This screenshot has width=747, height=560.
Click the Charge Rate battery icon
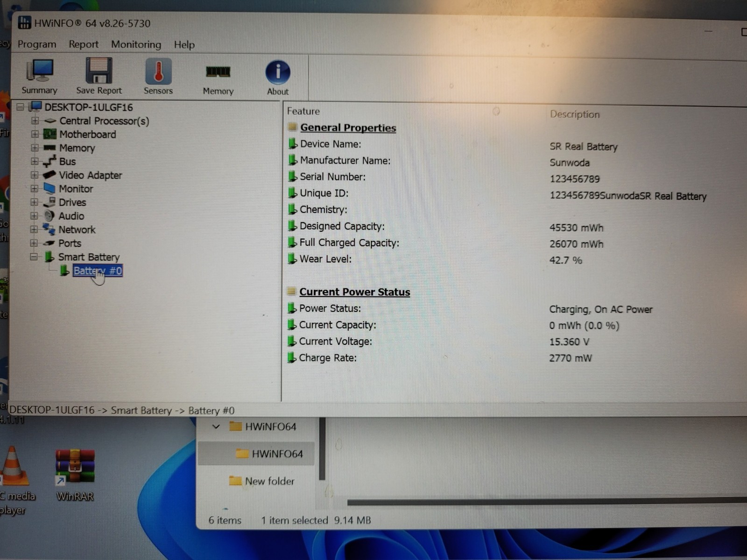(x=292, y=357)
